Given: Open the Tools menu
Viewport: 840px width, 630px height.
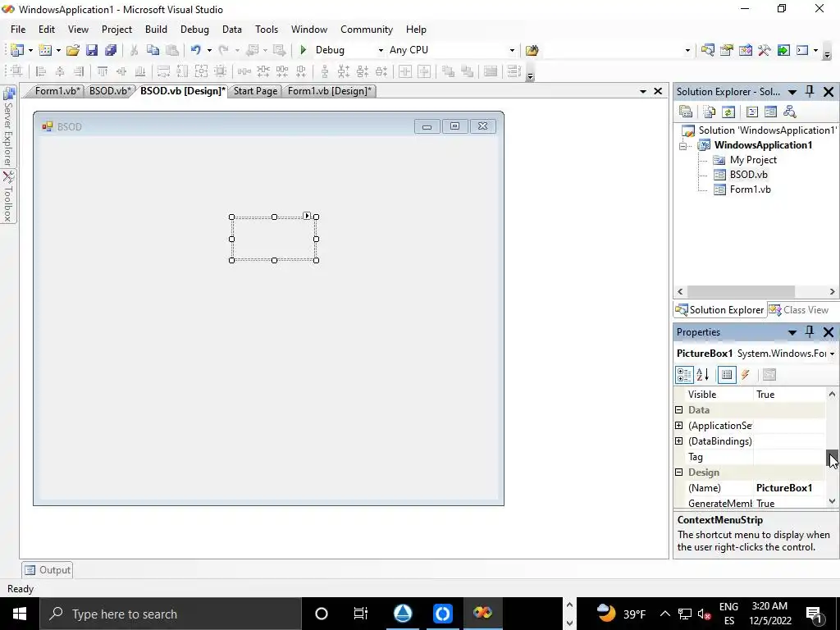Looking at the screenshot, I should coord(267,30).
